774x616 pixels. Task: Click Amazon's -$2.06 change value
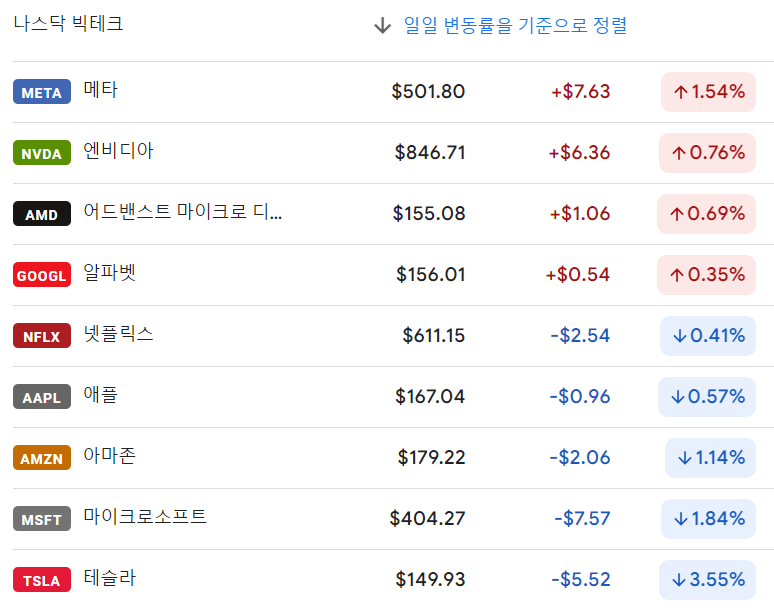(x=579, y=458)
